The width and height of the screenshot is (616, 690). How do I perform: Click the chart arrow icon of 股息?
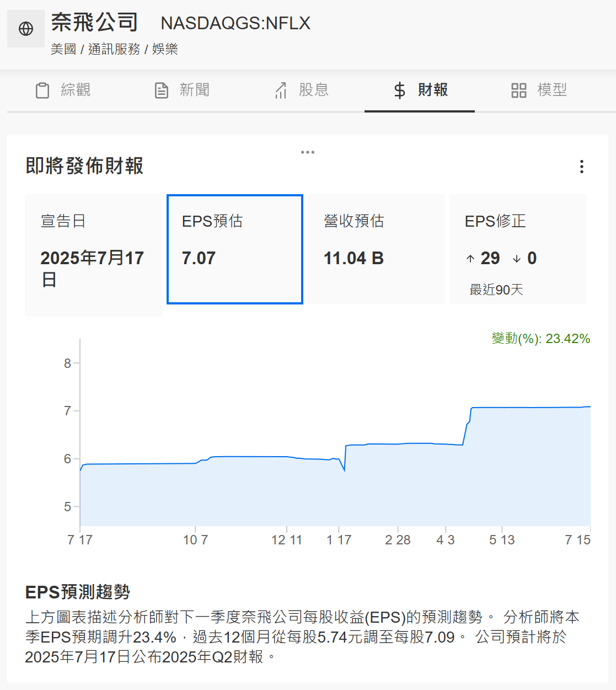click(x=281, y=90)
